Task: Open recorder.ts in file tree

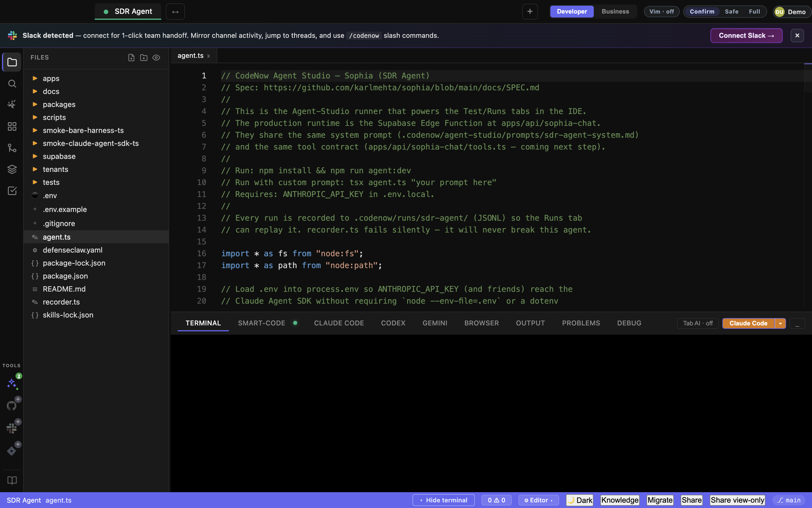Action: [96, 302]
